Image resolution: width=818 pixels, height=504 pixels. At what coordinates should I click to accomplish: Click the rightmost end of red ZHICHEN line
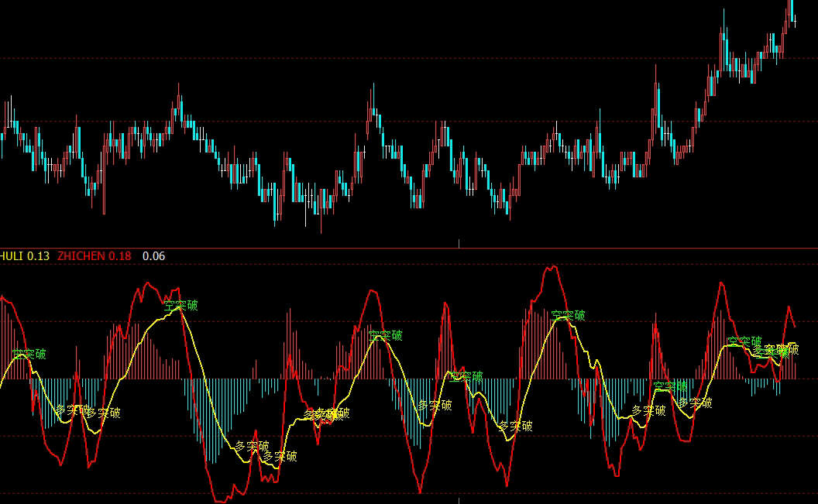click(795, 327)
